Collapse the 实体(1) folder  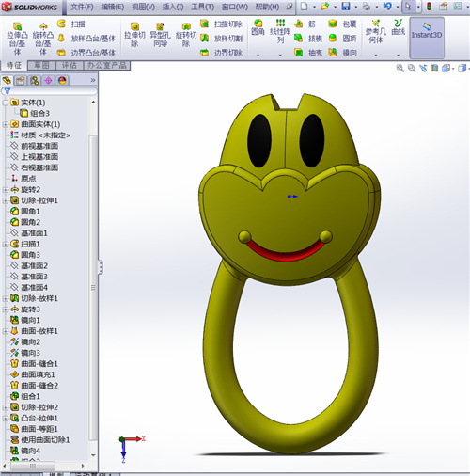click(x=6, y=103)
